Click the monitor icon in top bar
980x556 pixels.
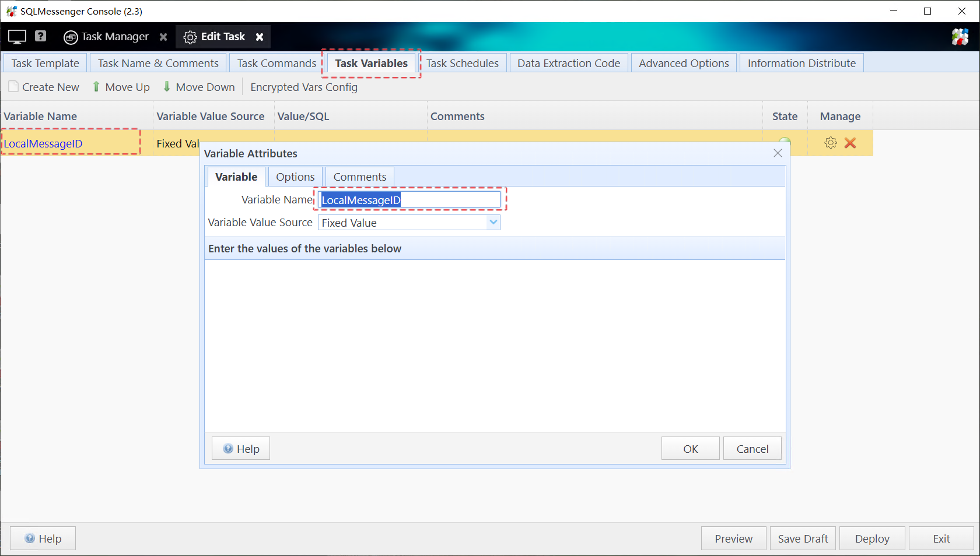click(17, 37)
